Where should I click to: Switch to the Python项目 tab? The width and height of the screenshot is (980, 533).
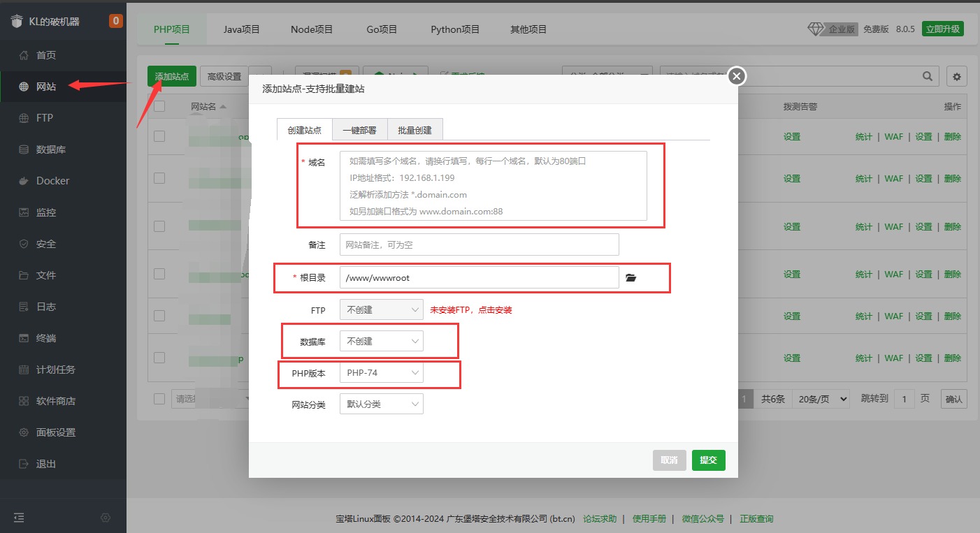point(454,29)
